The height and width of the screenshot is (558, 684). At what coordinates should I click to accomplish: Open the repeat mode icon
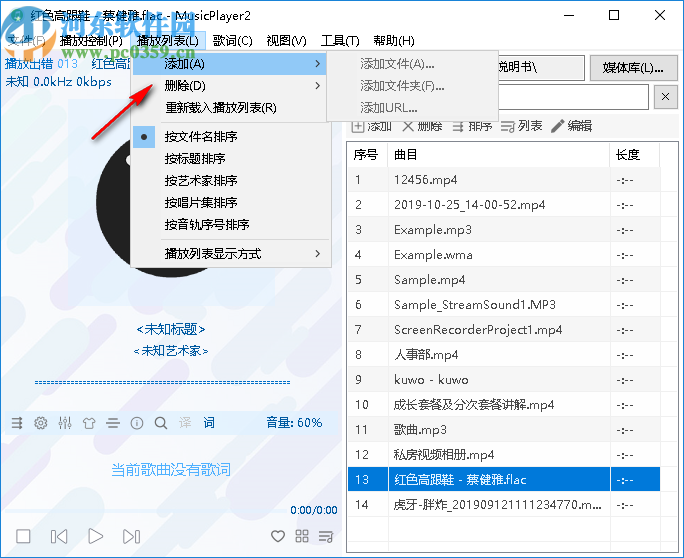point(17,423)
